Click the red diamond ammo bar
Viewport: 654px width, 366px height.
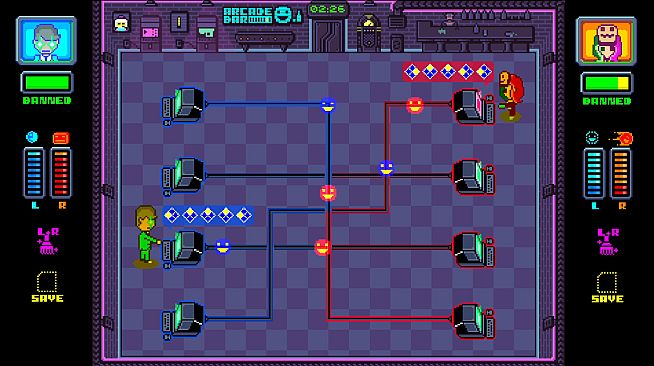tap(448, 72)
